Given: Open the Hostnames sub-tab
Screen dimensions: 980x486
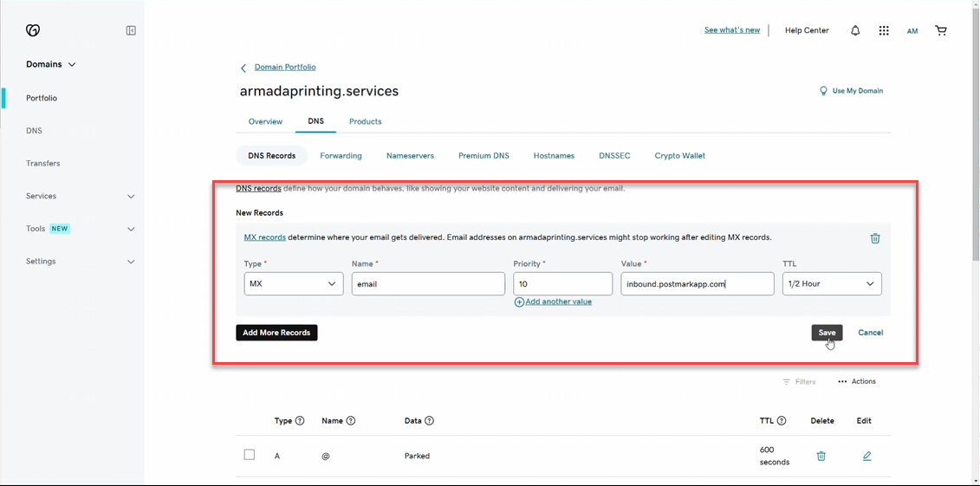Looking at the screenshot, I should click(554, 156).
